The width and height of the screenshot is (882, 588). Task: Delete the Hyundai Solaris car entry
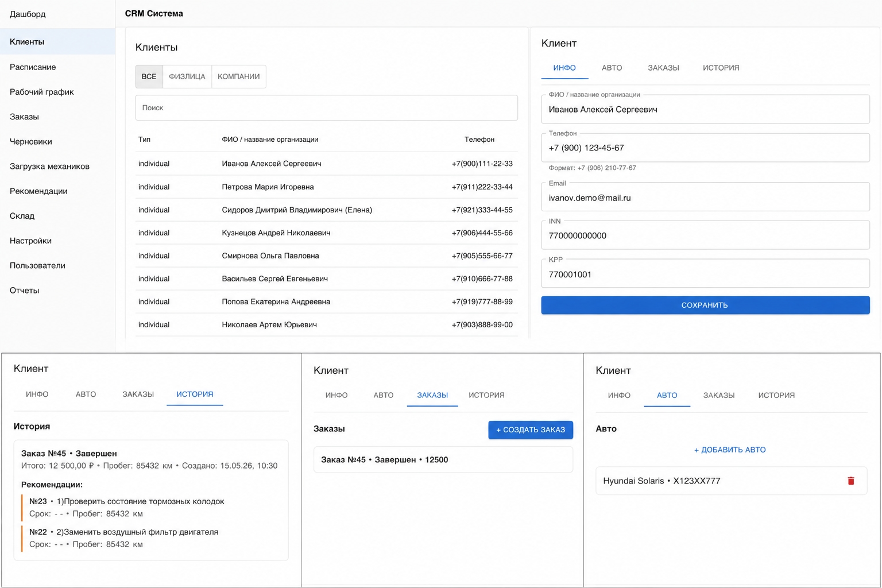pyautogui.click(x=850, y=481)
